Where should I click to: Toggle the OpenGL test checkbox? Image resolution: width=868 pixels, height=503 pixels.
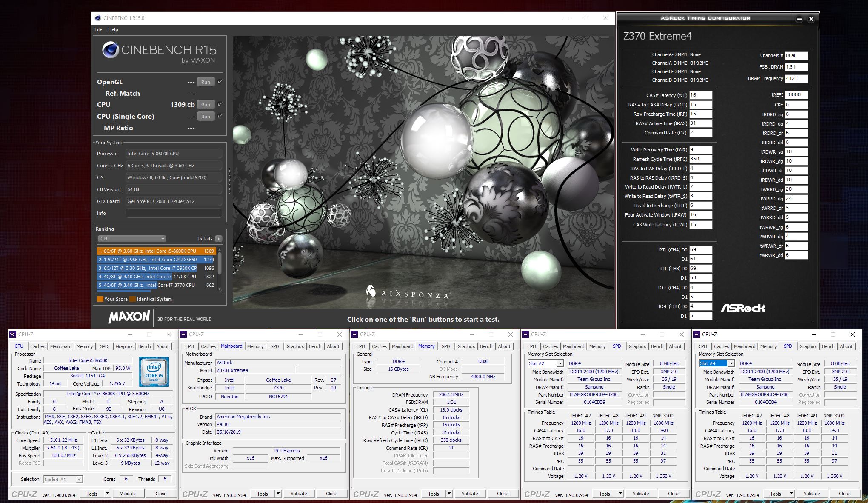tap(220, 82)
